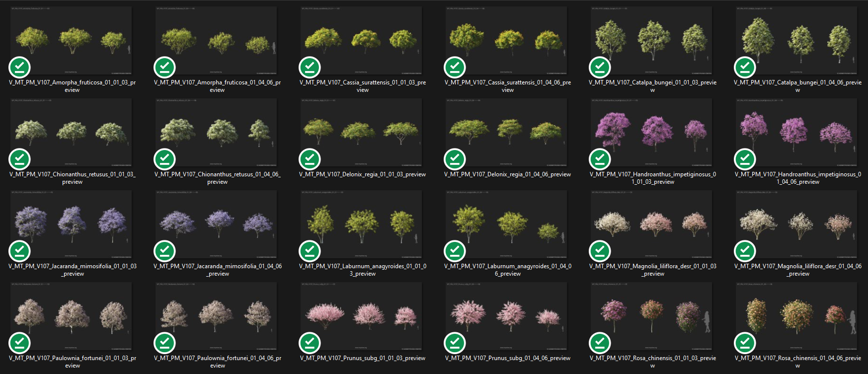The height and width of the screenshot is (374, 868).
Task: Click the file name V_MT_PM_V107_Delonix_regia_01_01_03_preview
Action: click(x=362, y=174)
